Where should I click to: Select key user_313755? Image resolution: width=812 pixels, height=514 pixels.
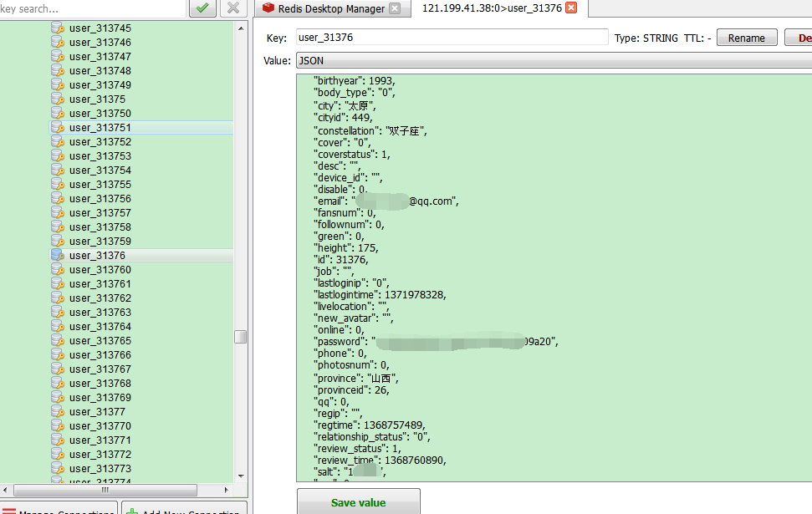point(100,185)
